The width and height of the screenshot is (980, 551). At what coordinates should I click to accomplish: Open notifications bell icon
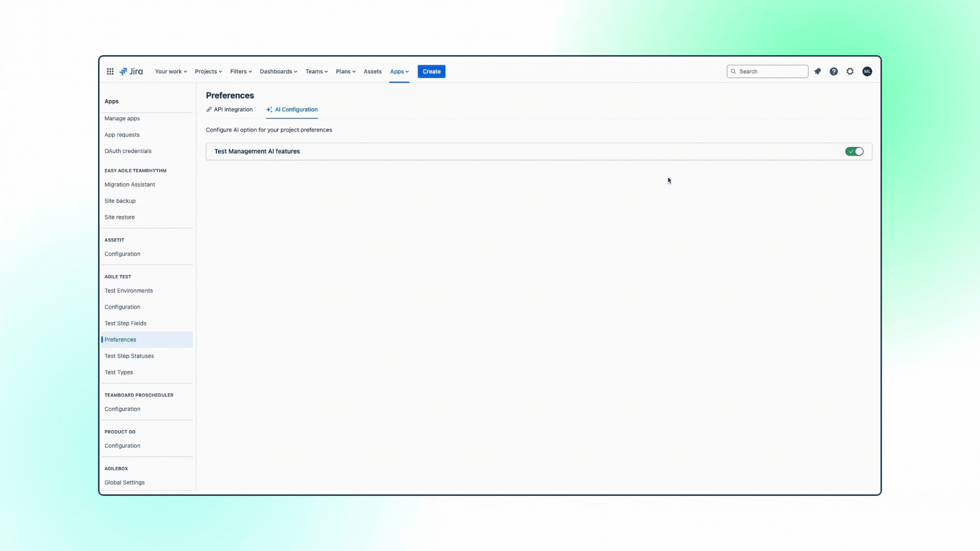(818, 71)
